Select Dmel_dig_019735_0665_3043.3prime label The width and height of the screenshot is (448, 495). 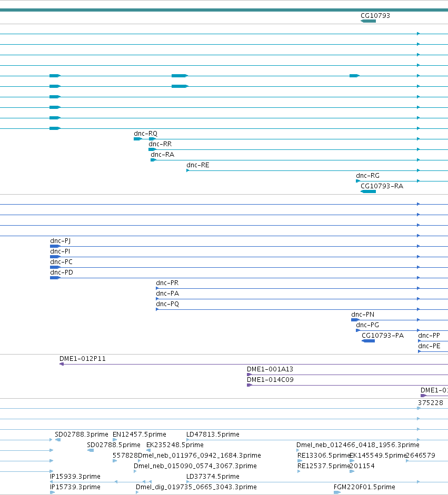click(196, 487)
